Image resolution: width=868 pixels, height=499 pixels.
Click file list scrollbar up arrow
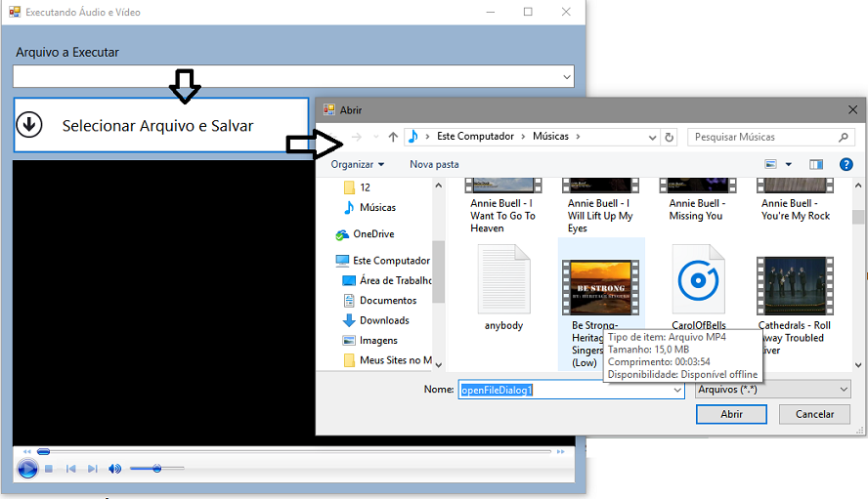(858, 186)
